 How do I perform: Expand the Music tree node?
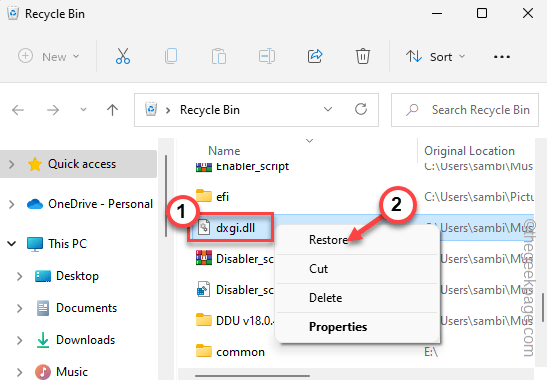(20, 372)
